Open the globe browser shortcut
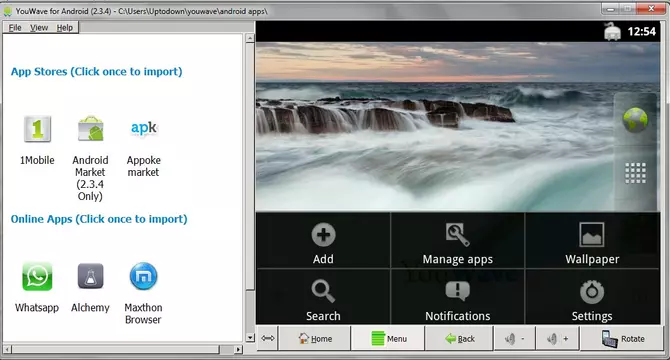670x360 pixels. click(635, 120)
